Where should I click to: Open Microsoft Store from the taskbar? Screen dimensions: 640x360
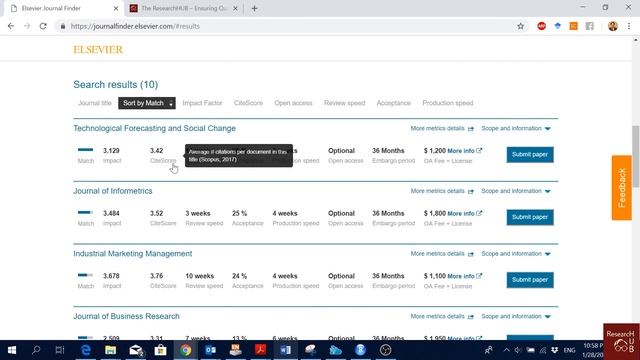(x=160, y=350)
